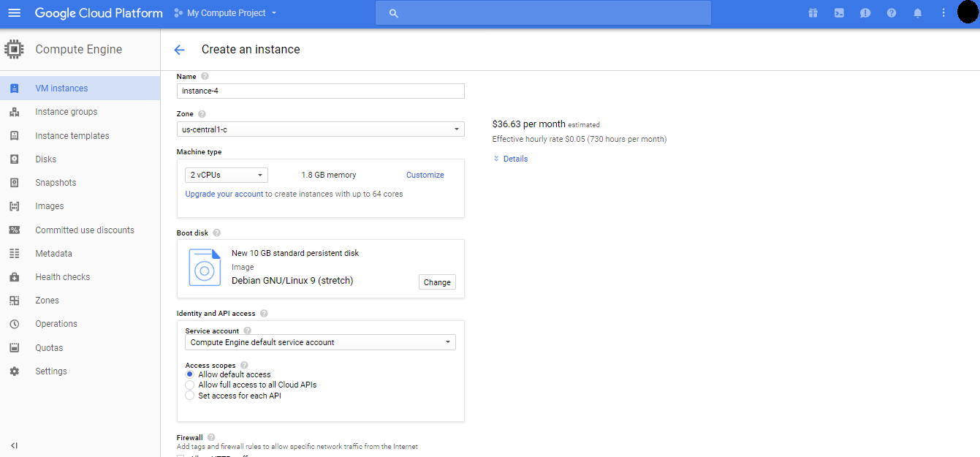Expand the Service account dropdown
The width and height of the screenshot is (980, 457).
point(320,342)
